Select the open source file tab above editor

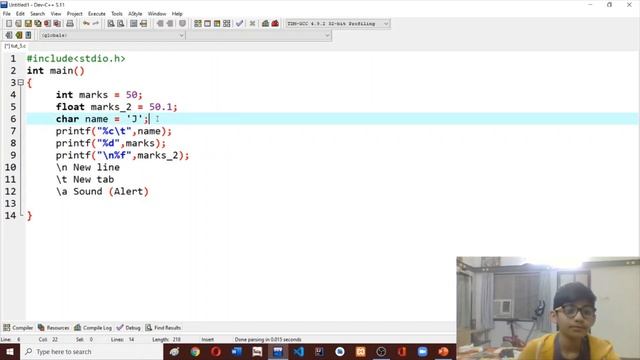pos(15,46)
